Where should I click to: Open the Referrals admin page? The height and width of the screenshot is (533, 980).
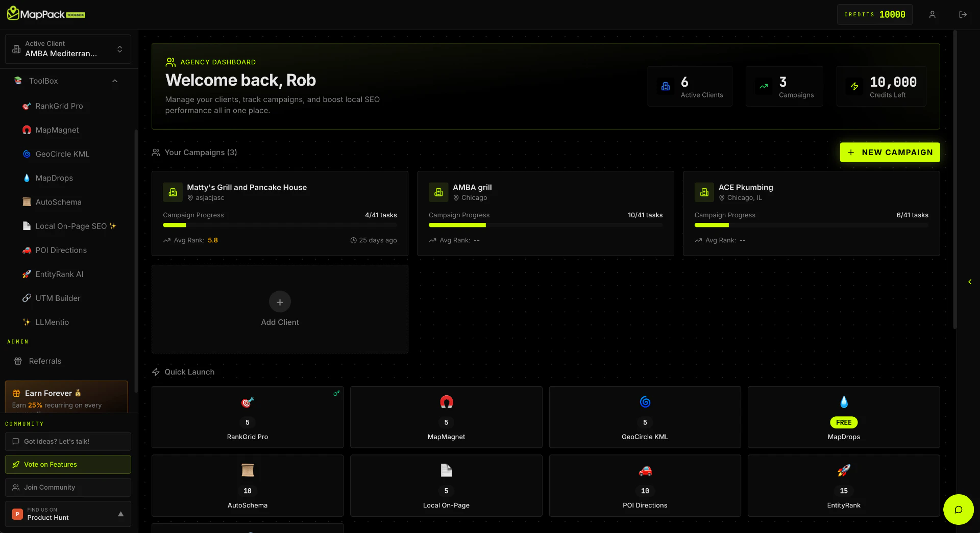(45, 361)
